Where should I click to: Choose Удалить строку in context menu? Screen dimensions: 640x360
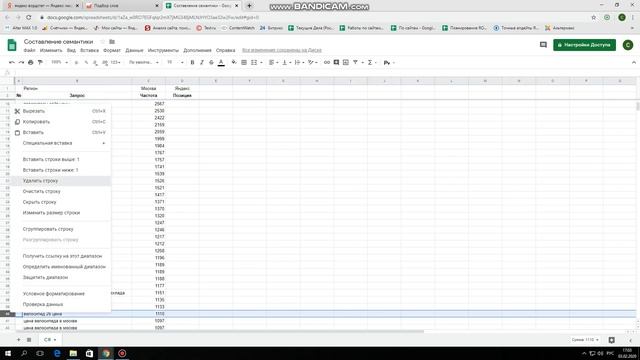[61, 180]
